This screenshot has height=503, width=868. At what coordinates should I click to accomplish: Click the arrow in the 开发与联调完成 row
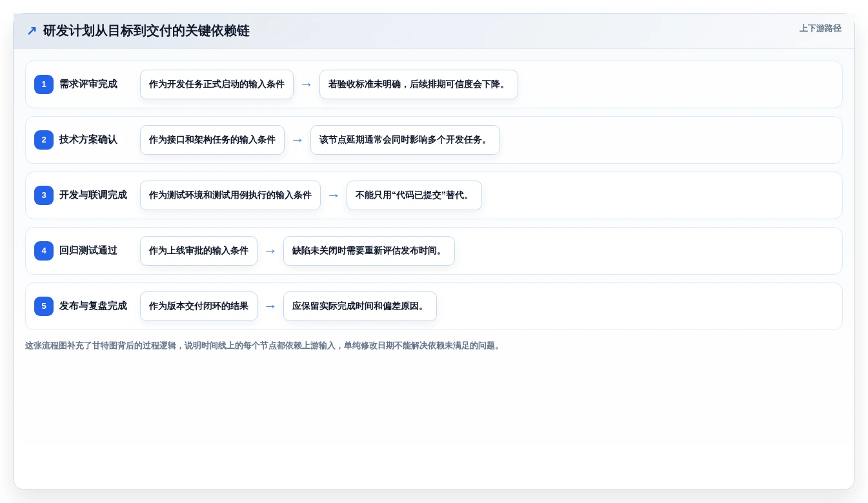[334, 195]
